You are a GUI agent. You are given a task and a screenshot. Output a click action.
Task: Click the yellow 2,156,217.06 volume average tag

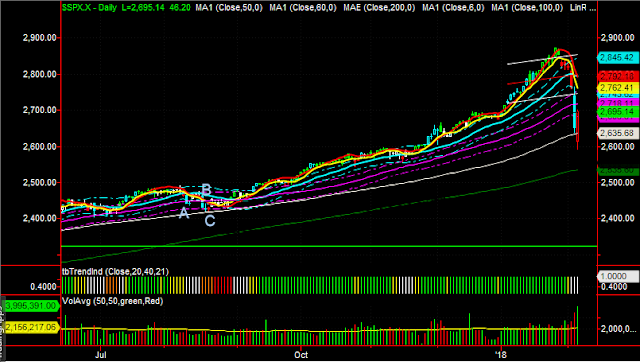32,327
